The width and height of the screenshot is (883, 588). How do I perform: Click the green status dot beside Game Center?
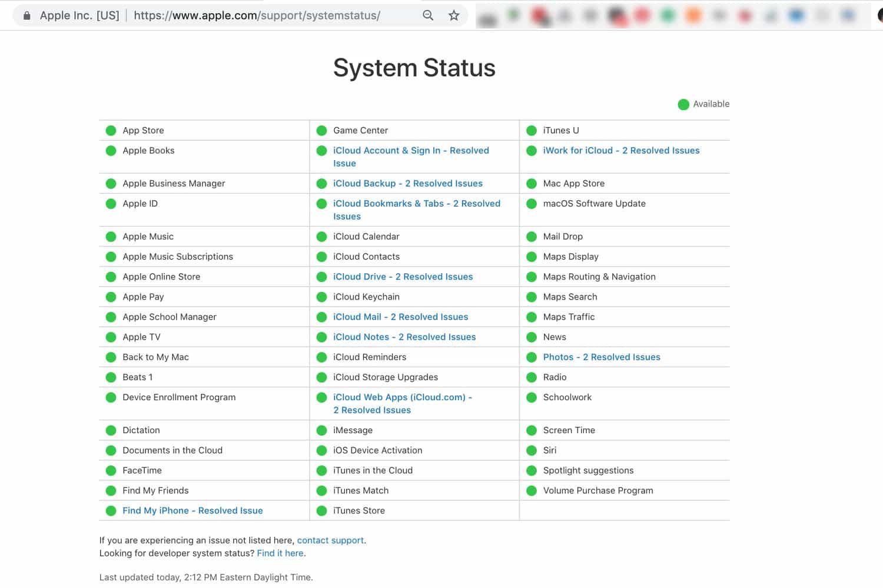pyautogui.click(x=321, y=131)
